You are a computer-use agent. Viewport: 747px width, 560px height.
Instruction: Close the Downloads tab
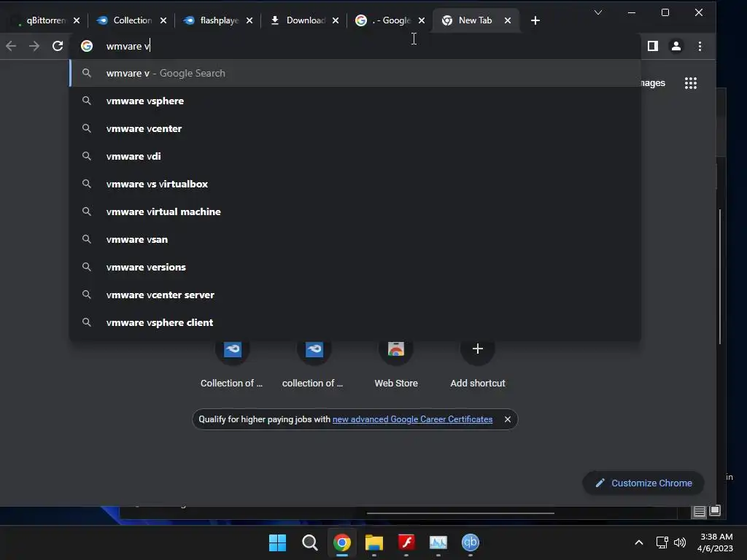click(336, 20)
